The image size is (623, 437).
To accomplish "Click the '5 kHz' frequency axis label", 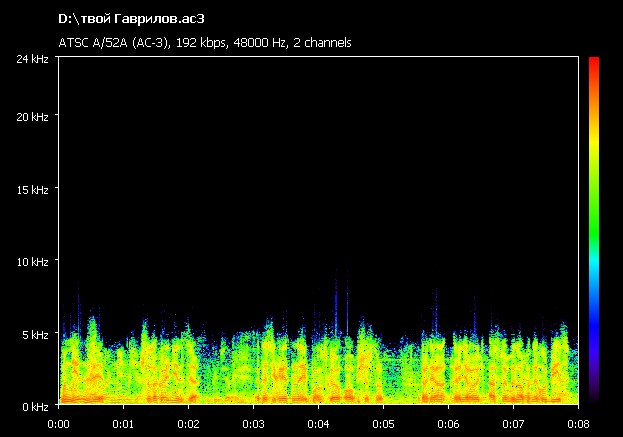I will 35,335.
